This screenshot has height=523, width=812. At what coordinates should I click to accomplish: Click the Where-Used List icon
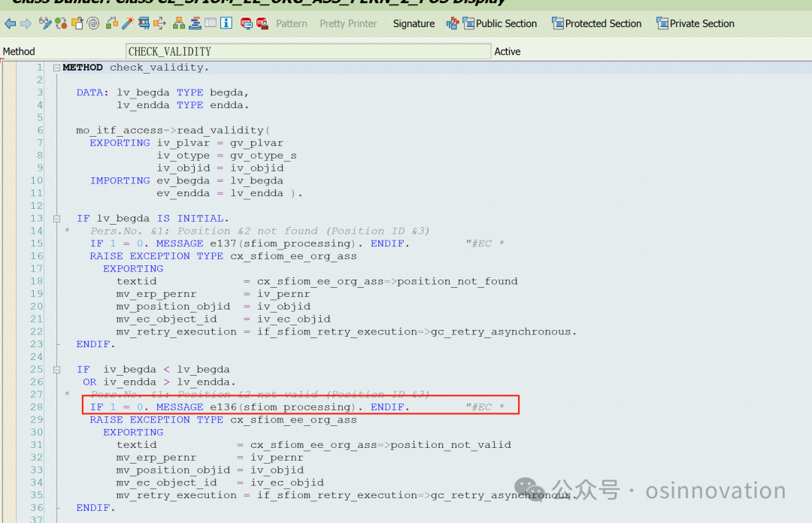pyautogui.click(x=159, y=23)
